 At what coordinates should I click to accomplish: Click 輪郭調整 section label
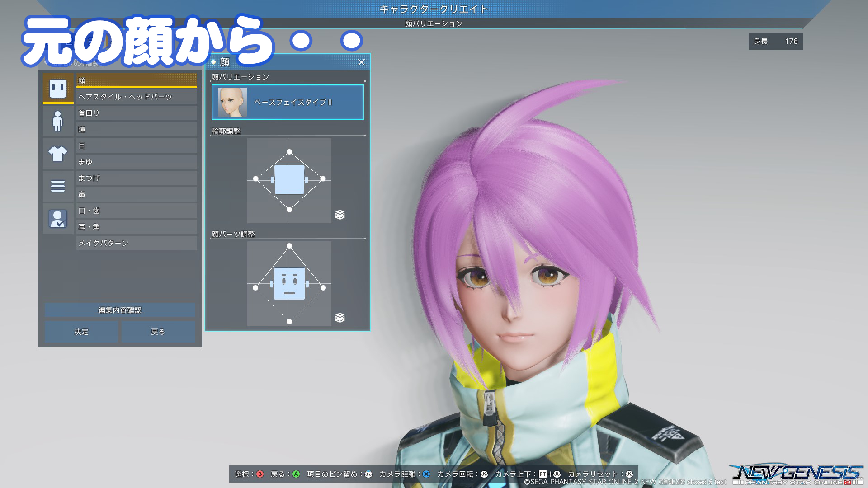(226, 131)
